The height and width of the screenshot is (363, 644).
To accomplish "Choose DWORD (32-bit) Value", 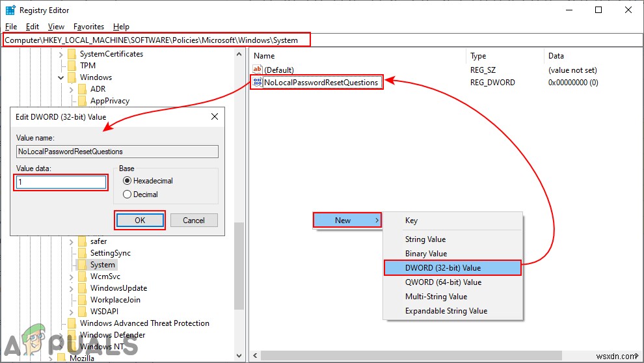I will click(453, 268).
